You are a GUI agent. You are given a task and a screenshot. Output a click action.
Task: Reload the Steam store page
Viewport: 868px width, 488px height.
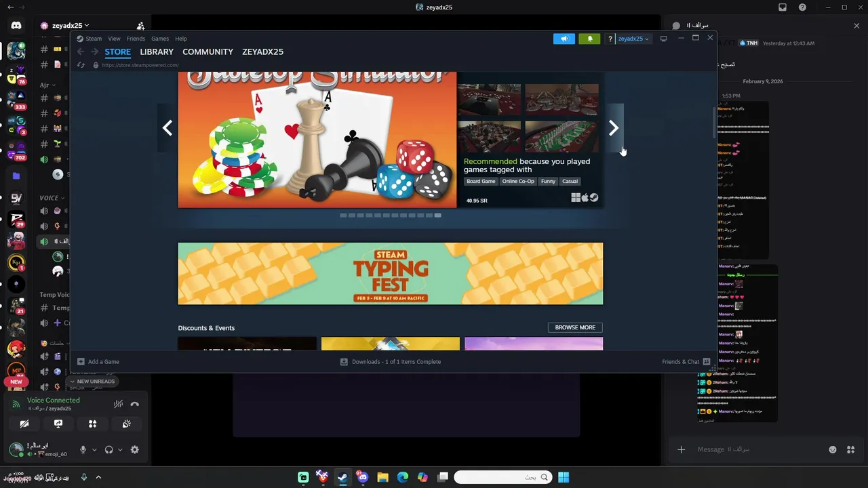(81, 65)
